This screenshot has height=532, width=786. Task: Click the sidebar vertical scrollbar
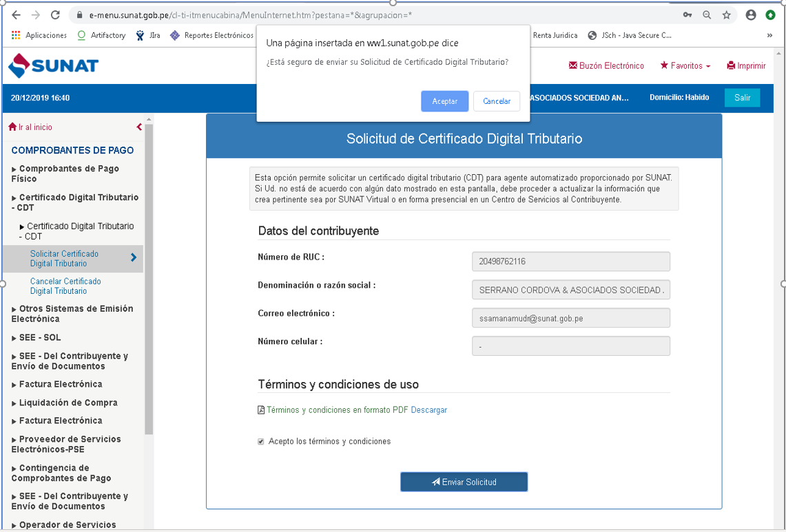149,275
